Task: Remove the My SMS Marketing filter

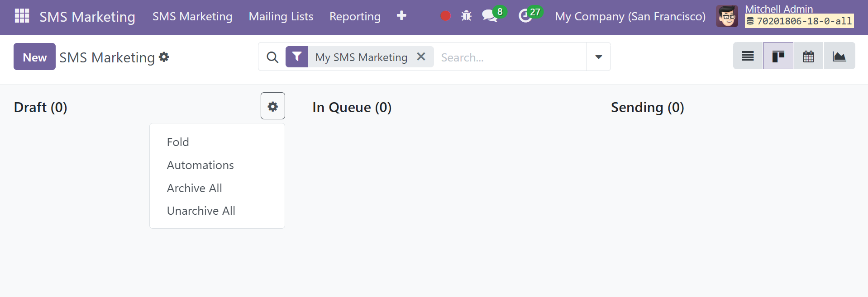Action: tap(421, 57)
